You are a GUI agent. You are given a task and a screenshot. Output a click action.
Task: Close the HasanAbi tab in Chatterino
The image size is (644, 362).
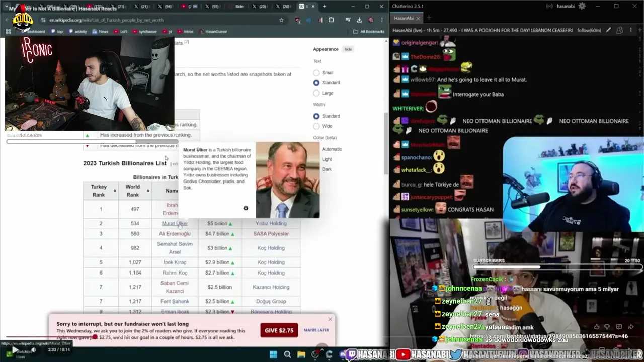tap(419, 18)
